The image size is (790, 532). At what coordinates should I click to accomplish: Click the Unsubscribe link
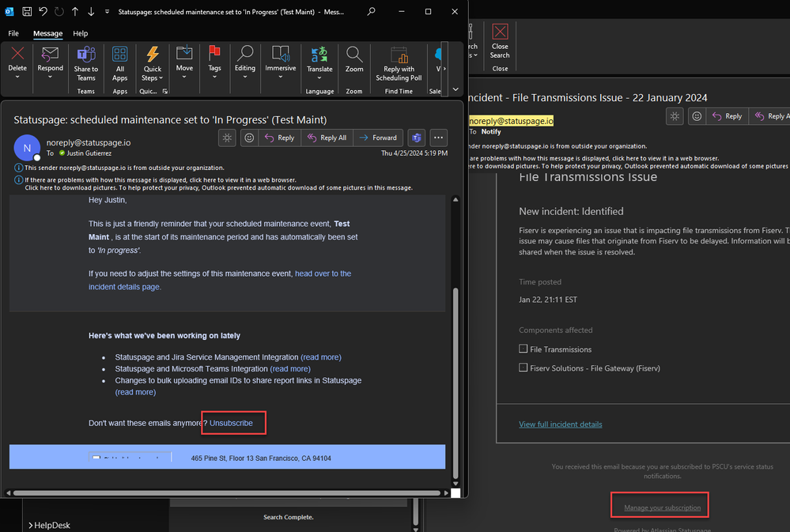[231, 423]
